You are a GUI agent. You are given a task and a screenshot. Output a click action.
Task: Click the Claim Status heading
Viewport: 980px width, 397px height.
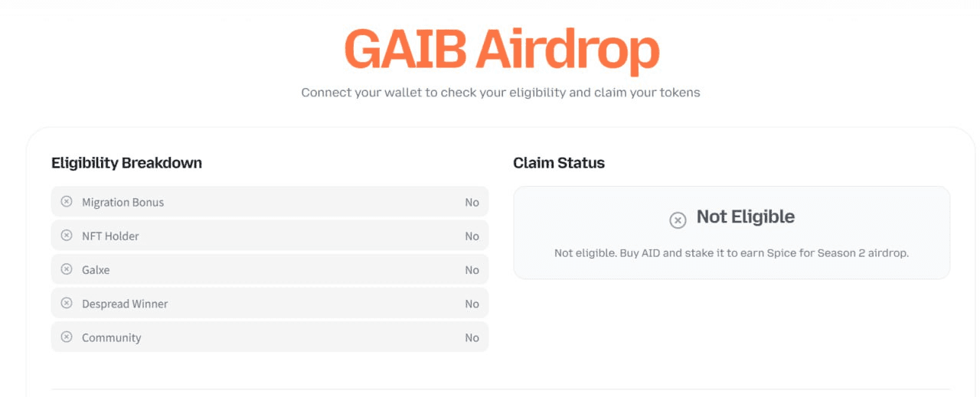click(559, 163)
